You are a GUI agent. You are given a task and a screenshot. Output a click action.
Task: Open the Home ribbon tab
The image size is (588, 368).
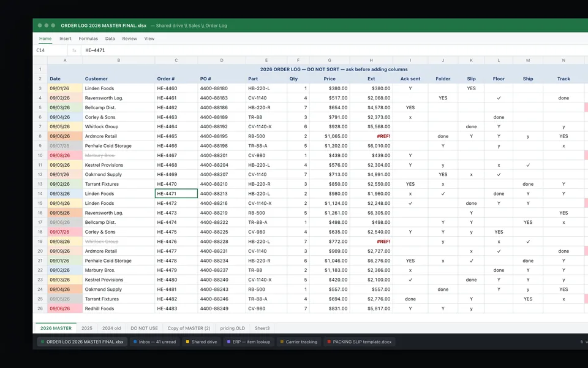point(45,39)
